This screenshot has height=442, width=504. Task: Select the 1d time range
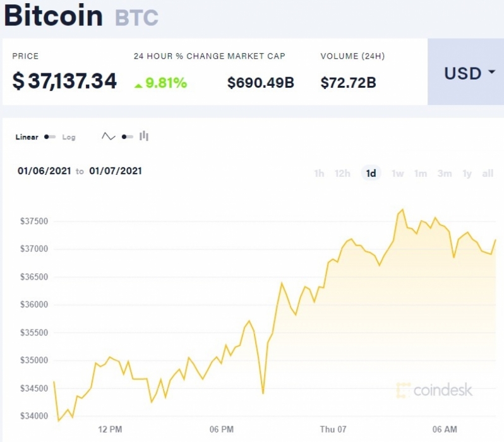pos(371,174)
